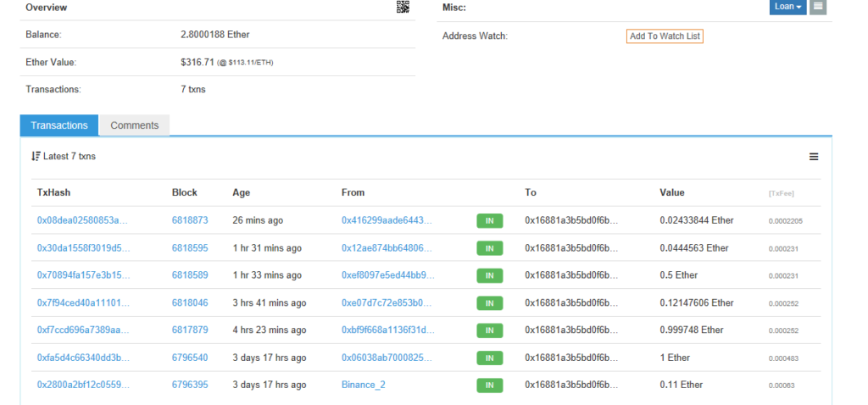Switch to the Comments tab

click(x=134, y=125)
